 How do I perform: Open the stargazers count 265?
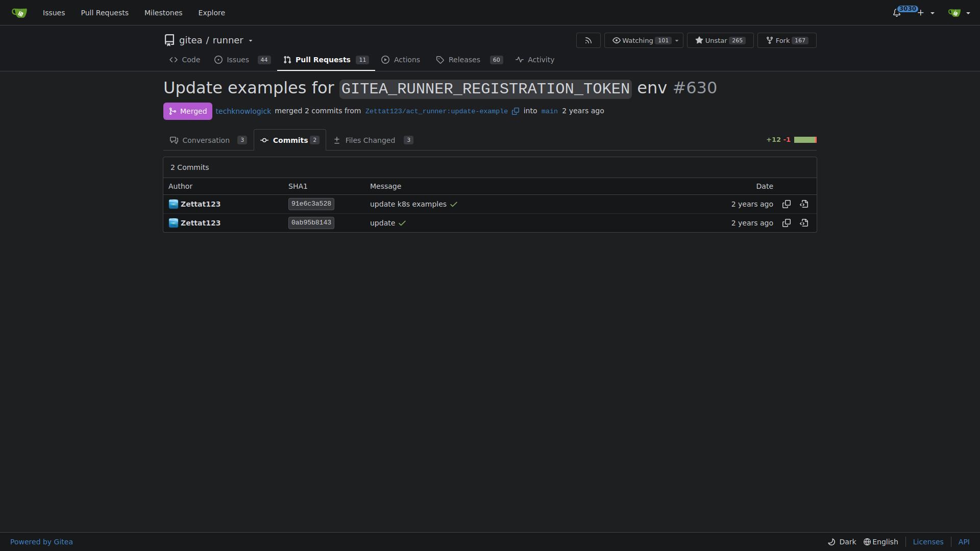tap(737, 40)
